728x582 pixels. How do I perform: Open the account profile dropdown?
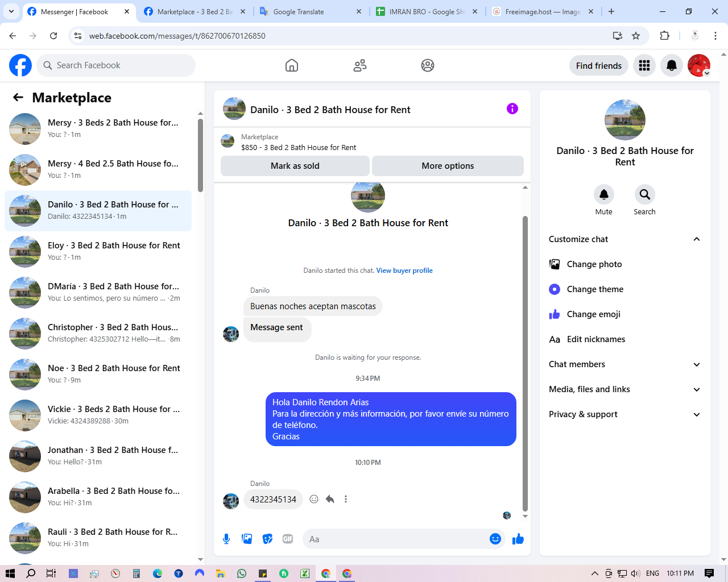coord(699,65)
